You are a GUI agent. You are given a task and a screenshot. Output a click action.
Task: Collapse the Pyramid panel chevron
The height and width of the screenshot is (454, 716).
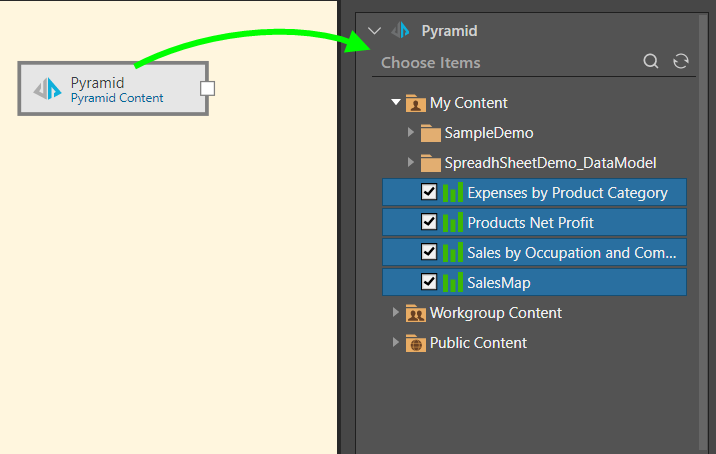coord(374,31)
